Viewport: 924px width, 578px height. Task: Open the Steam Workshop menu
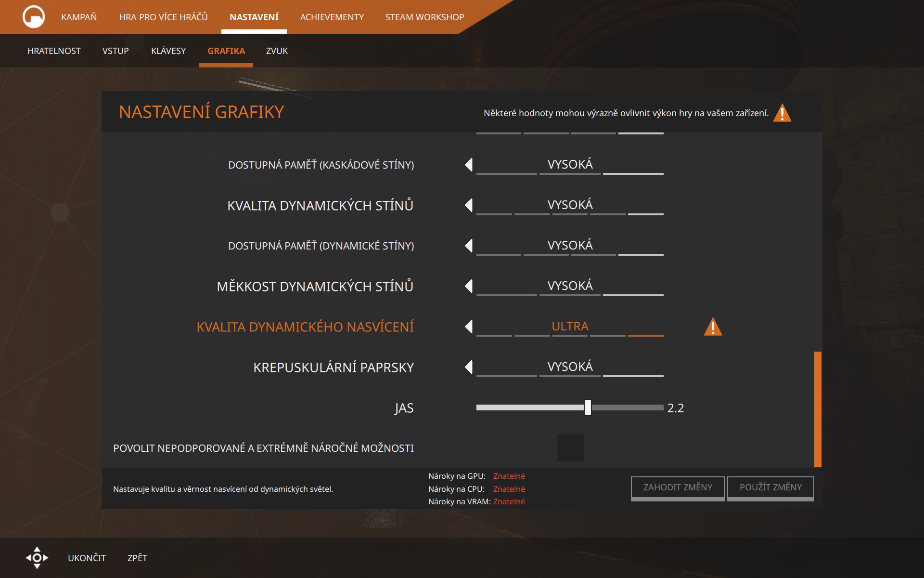click(424, 17)
